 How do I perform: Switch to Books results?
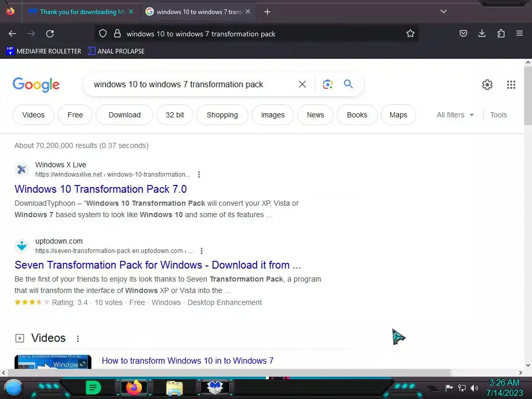[x=357, y=115]
